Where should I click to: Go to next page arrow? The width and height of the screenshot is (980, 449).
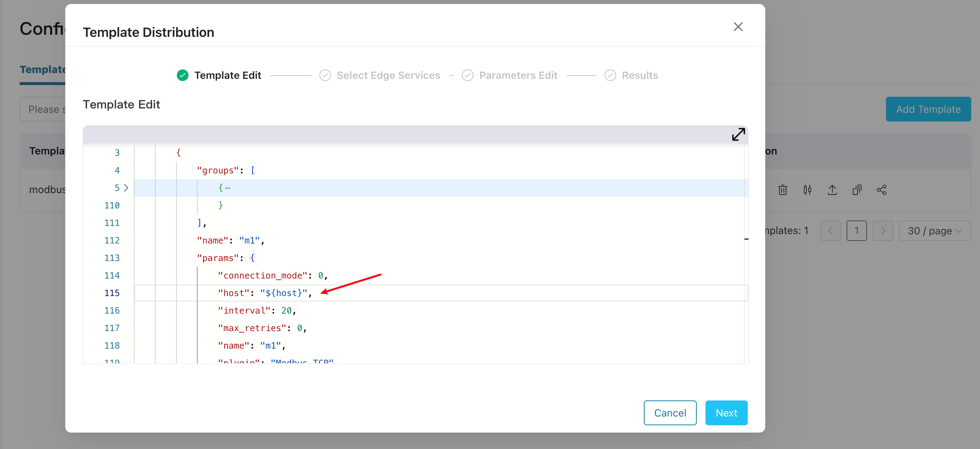(x=883, y=231)
